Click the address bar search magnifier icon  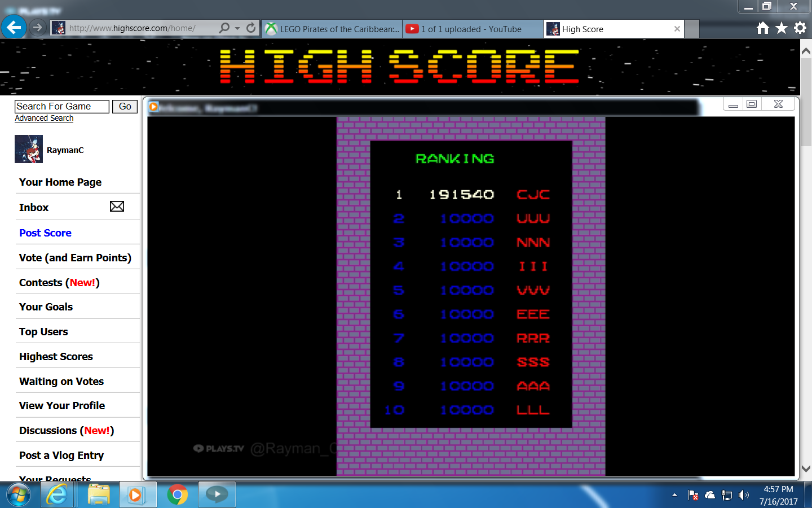(224, 28)
